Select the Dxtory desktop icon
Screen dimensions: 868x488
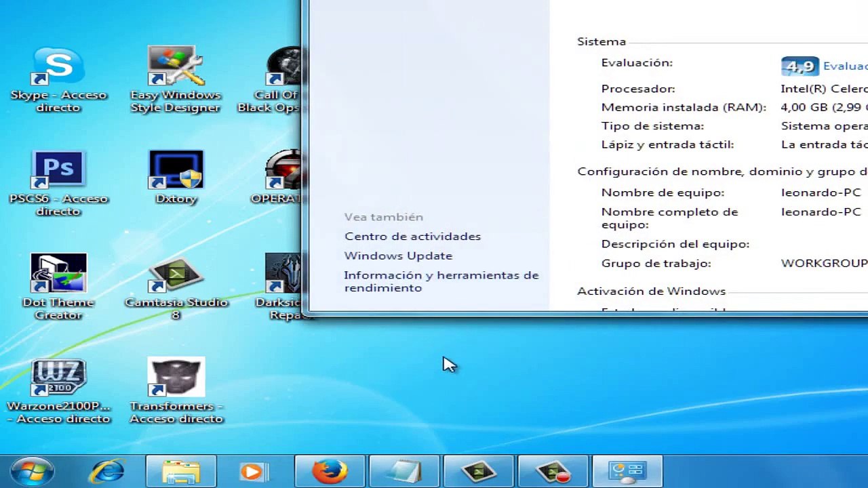pyautogui.click(x=176, y=169)
